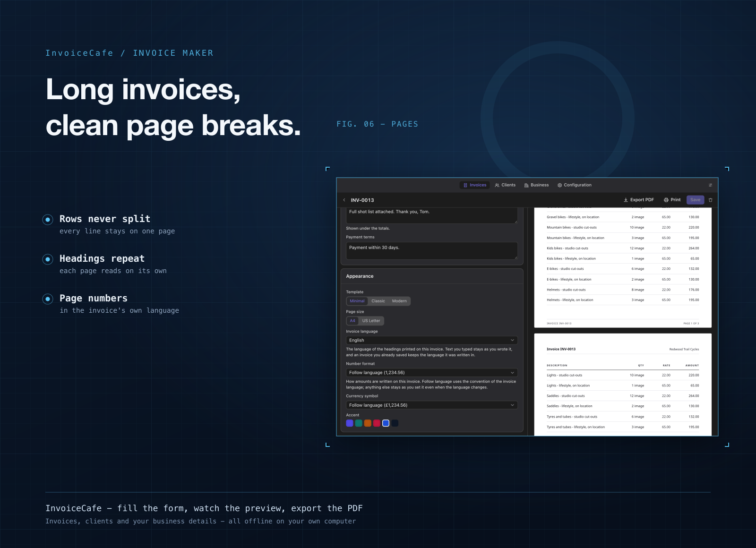Click 'Tyres and tubes - studio cut-outs' row

coord(623,417)
